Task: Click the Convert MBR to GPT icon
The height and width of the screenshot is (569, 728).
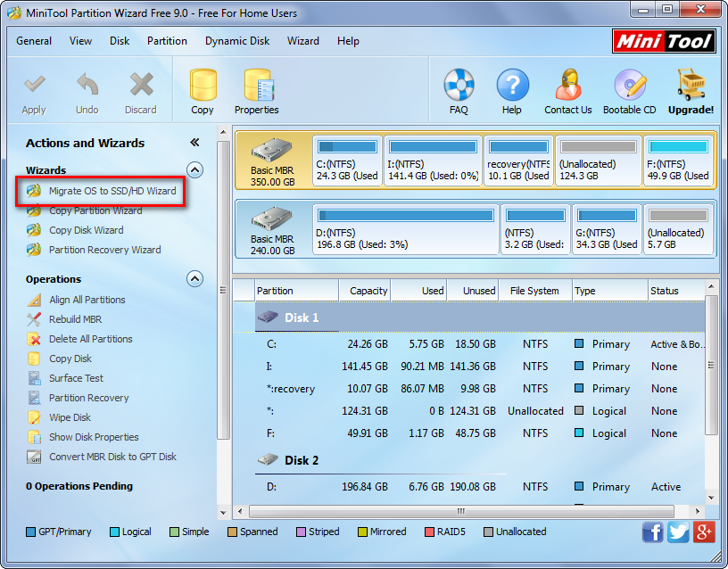Action: 34,457
